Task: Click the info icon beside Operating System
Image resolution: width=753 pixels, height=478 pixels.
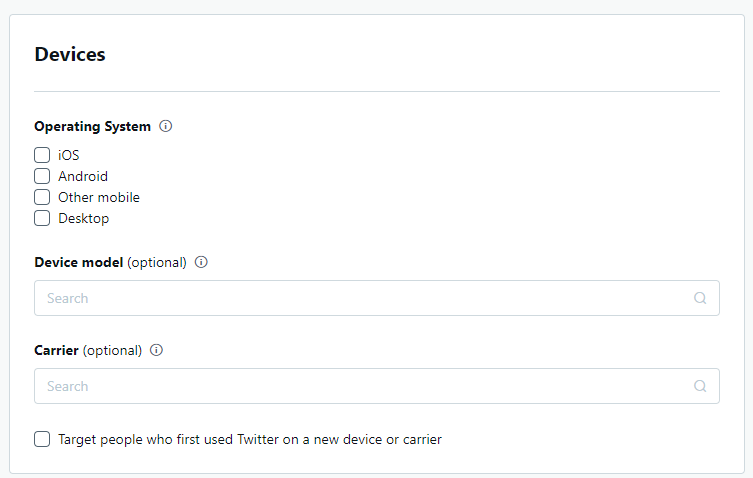Action: click(166, 126)
